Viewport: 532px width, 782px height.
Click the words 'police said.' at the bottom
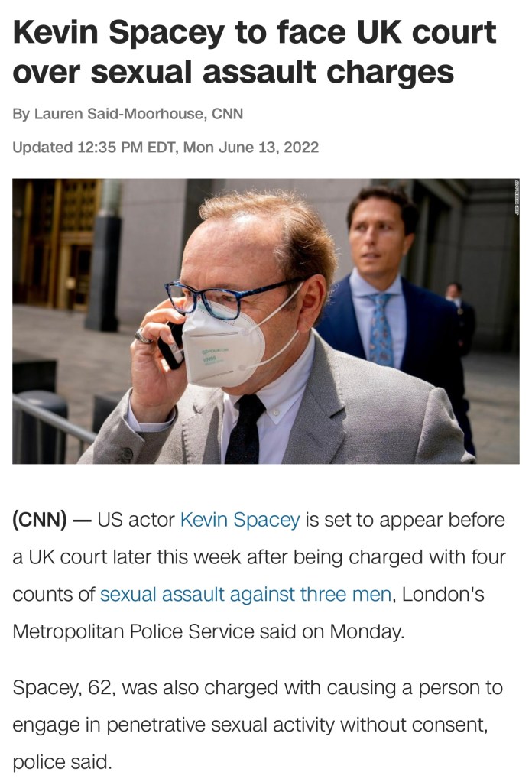(x=62, y=762)
